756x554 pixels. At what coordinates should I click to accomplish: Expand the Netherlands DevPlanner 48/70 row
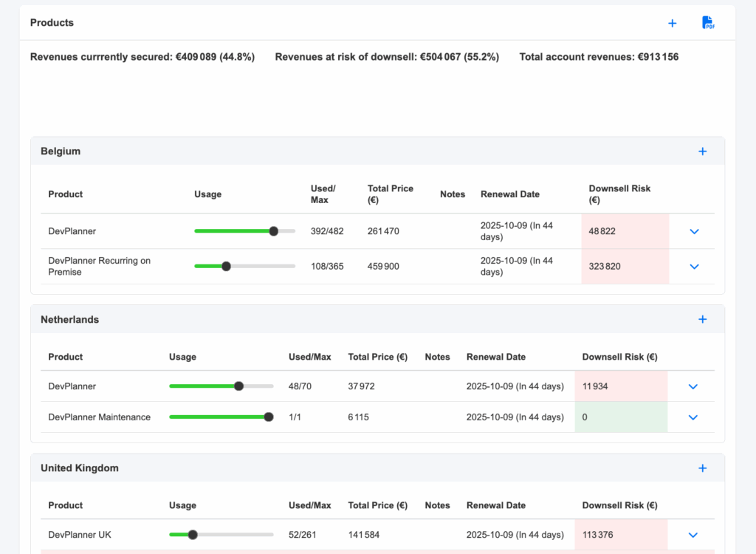coord(693,386)
